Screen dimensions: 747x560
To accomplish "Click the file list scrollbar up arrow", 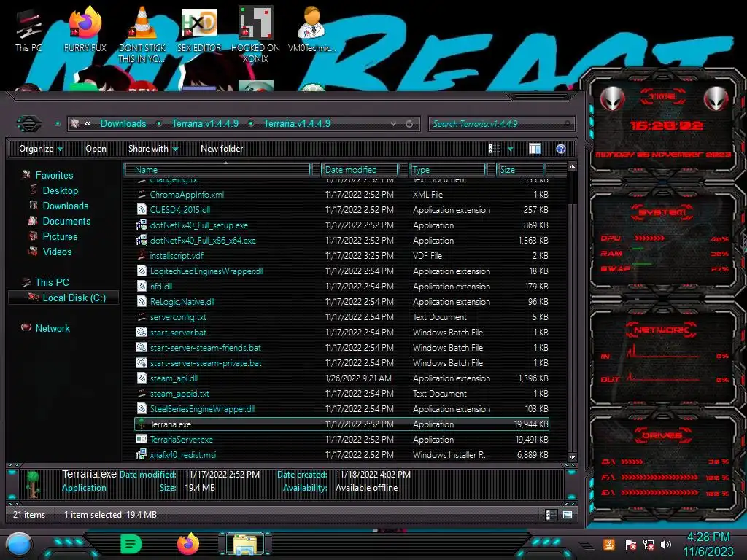I will tap(572, 166).
